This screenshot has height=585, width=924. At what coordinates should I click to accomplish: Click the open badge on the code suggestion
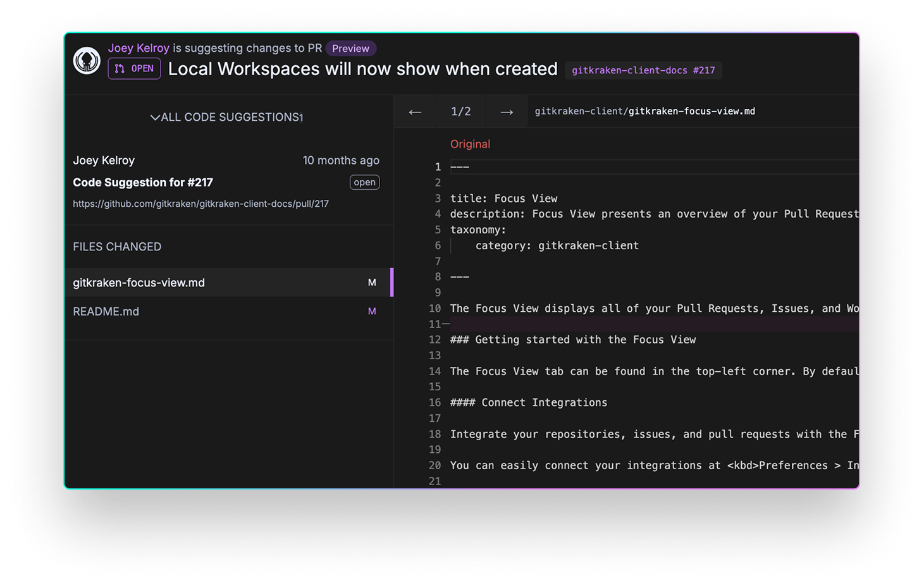click(364, 182)
